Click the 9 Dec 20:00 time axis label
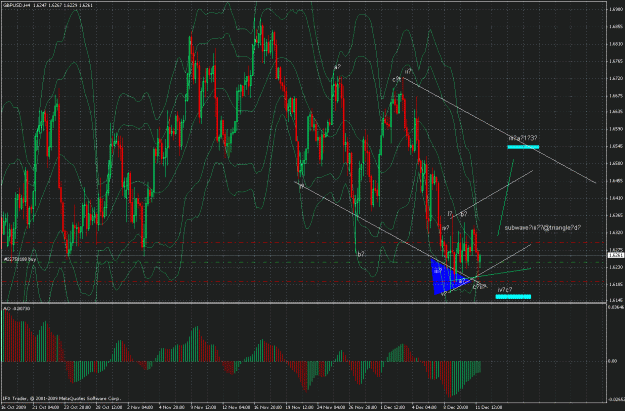Viewport: 625px width, 411px height. (x=457, y=407)
